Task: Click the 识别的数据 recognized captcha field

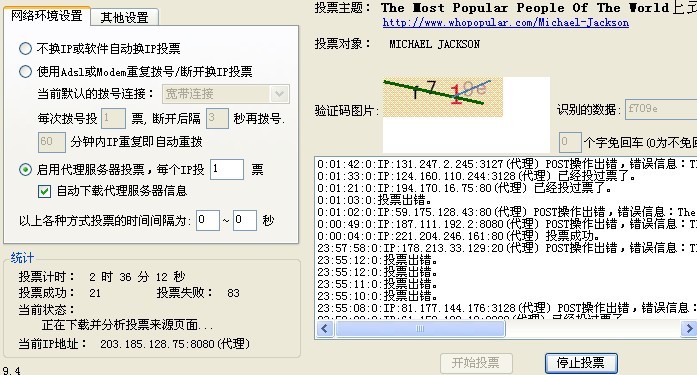Action: (x=661, y=109)
